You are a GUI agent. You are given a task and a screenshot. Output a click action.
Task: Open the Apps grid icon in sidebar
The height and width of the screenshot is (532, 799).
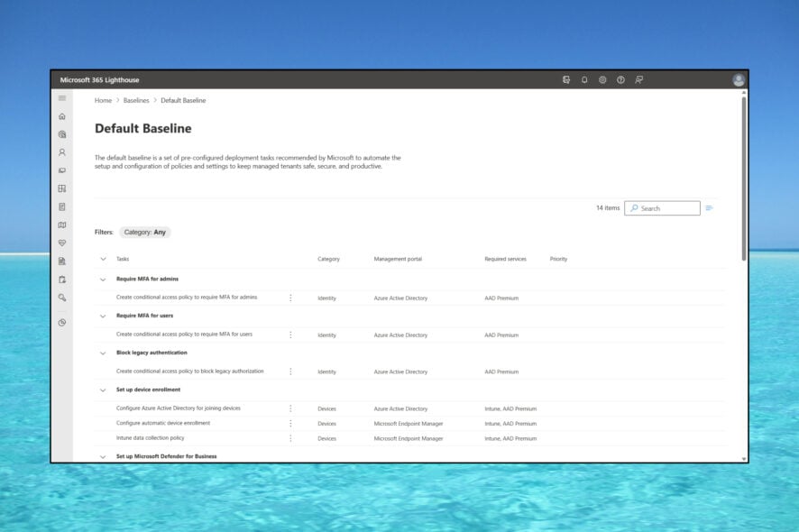click(x=62, y=188)
